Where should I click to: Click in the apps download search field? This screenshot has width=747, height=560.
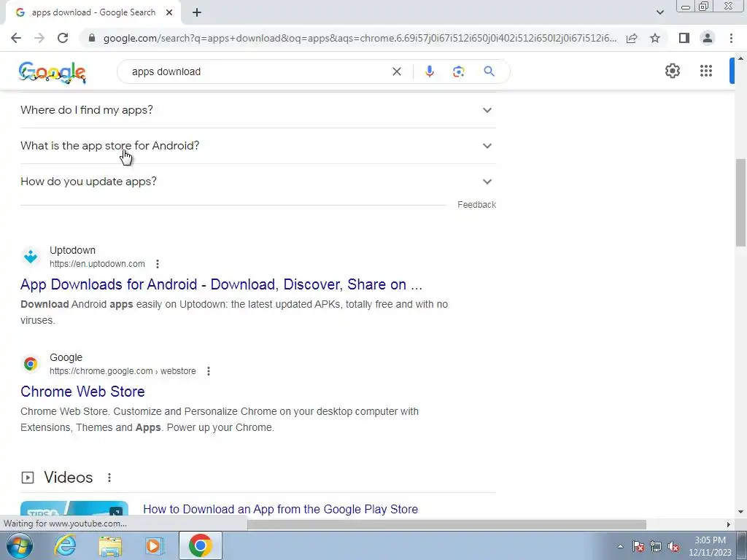[258, 71]
